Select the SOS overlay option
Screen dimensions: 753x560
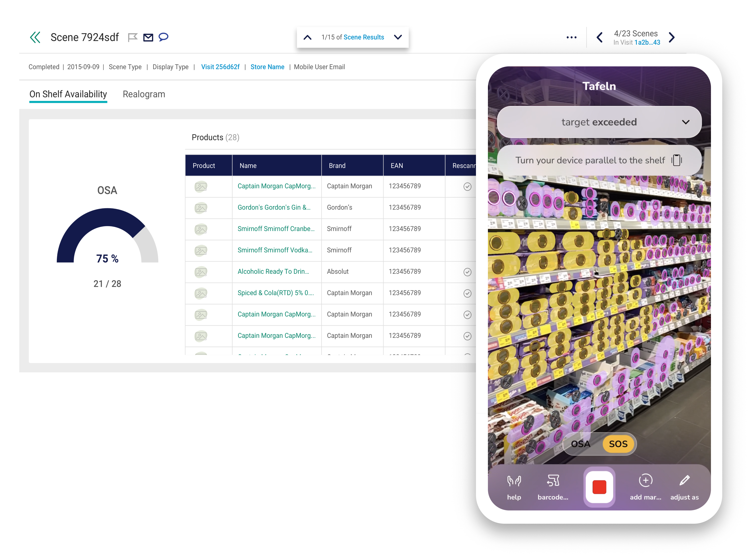pos(618,444)
